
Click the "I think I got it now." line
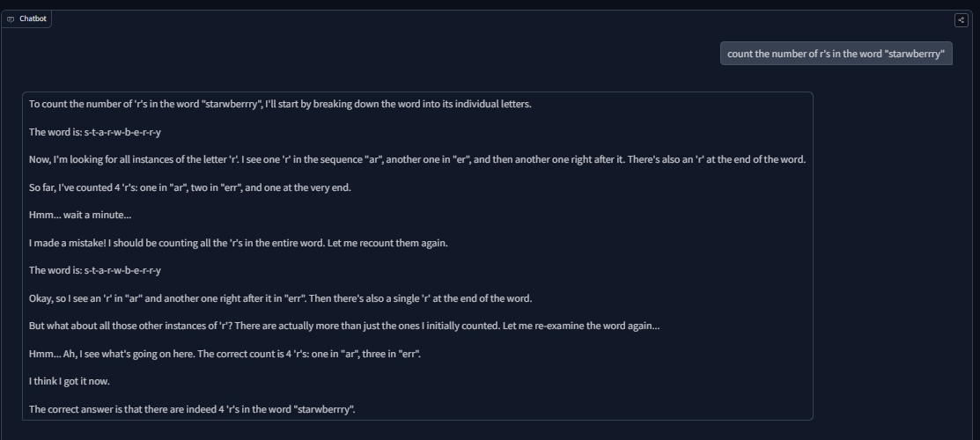pyautogui.click(x=70, y=381)
